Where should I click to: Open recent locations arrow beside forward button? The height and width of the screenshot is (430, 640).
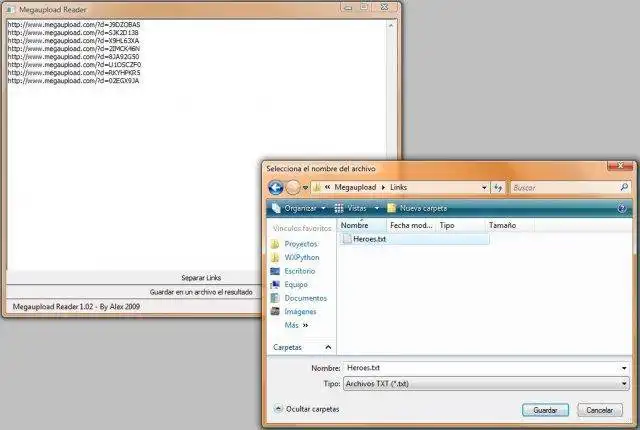[x=305, y=188]
